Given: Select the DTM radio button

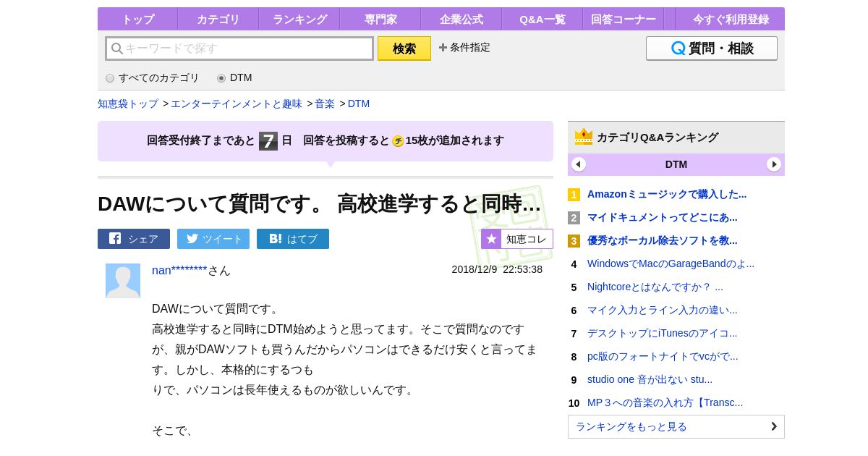Looking at the screenshot, I should coord(221,78).
